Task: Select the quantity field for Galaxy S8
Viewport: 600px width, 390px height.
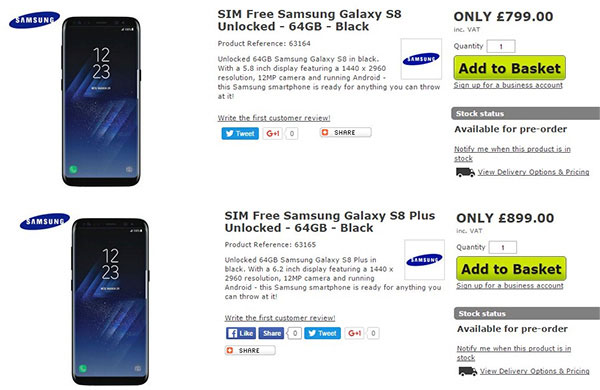Action: [x=501, y=46]
